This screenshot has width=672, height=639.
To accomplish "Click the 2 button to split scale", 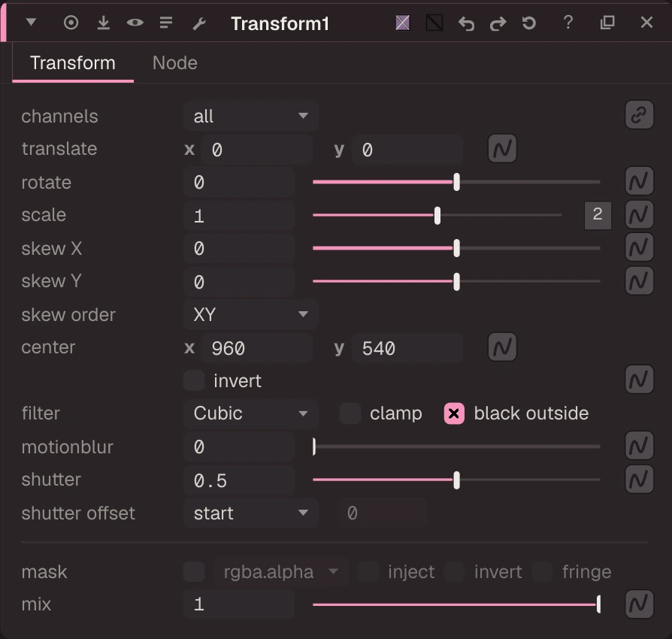I will pos(598,215).
